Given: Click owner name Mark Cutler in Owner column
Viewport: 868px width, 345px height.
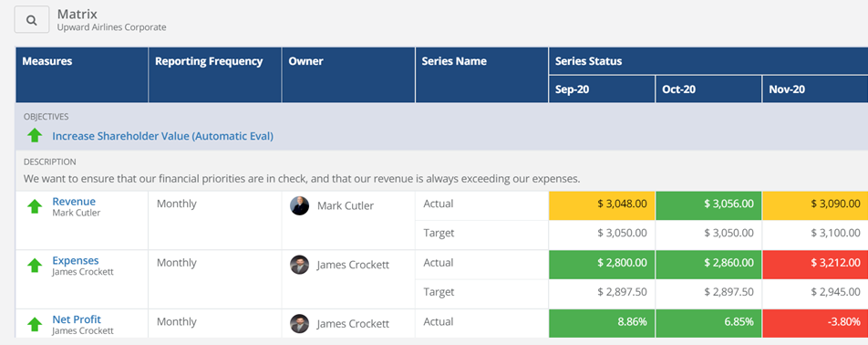Looking at the screenshot, I should (x=346, y=206).
